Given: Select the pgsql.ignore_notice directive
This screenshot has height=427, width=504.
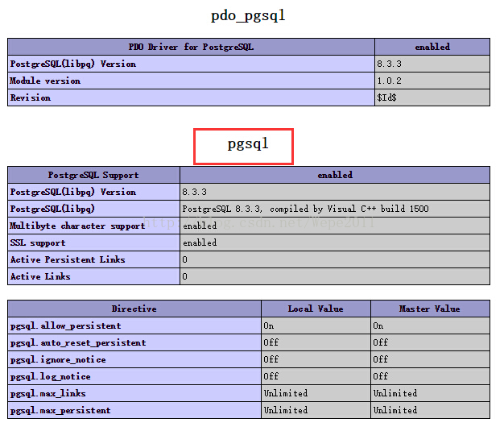Looking at the screenshot, I should pyautogui.click(x=58, y=360).
